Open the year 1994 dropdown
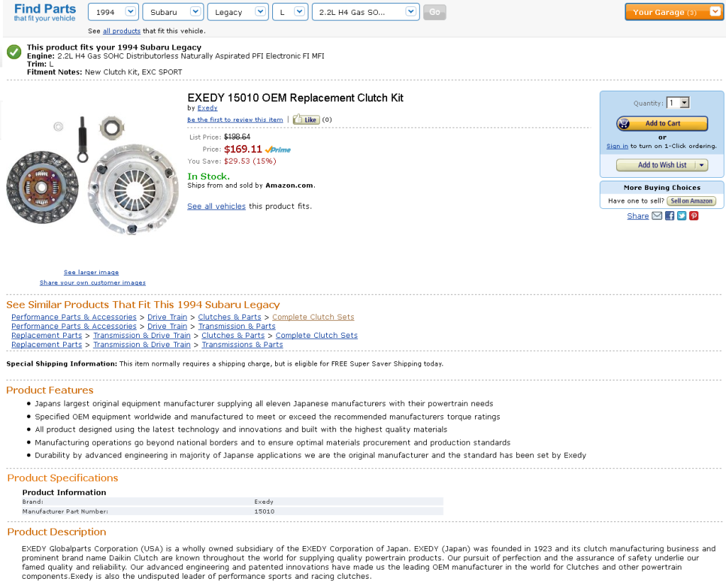The image size is (726, 588). pos(113,12)
